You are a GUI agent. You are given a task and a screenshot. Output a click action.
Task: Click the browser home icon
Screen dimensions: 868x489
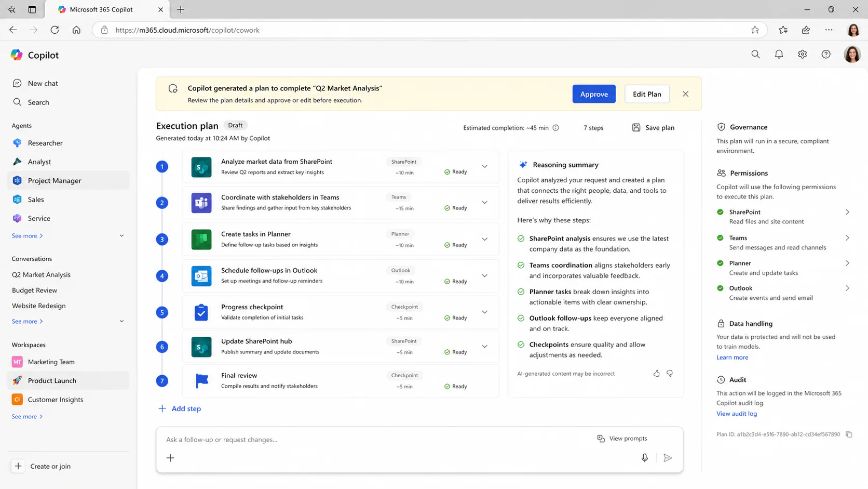pyautogui.click(x=76, y=30)
